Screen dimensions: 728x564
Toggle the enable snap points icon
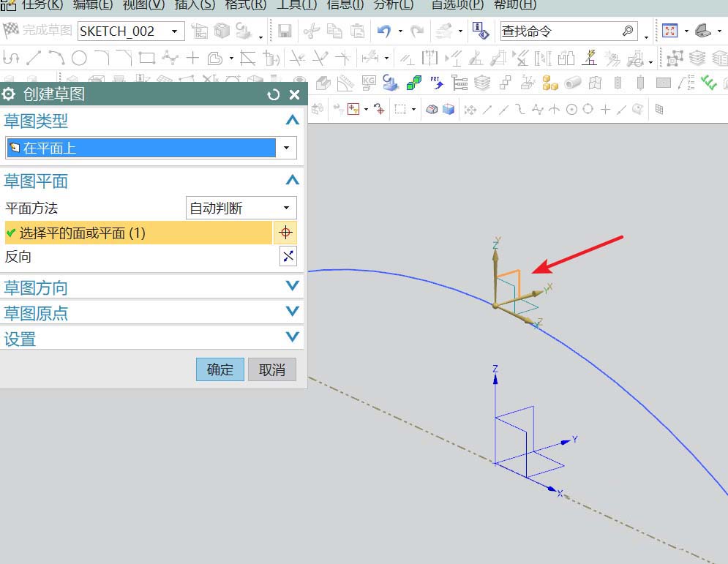coord(470,110)
